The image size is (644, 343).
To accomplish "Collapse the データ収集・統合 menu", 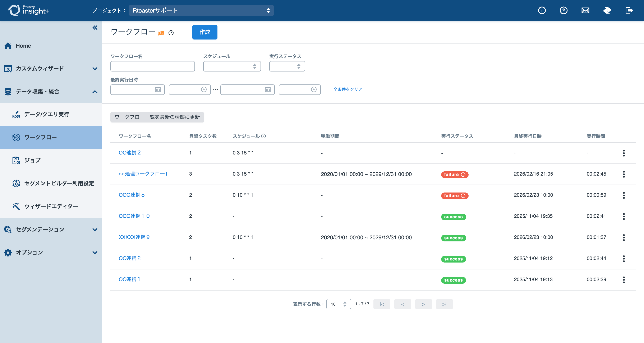I will coord(51,92).
